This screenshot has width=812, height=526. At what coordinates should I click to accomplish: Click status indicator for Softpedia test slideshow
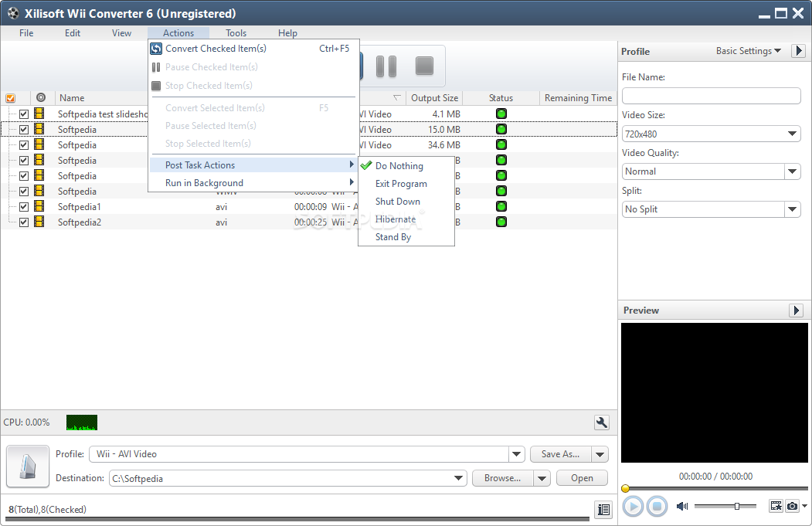(501, 114)
